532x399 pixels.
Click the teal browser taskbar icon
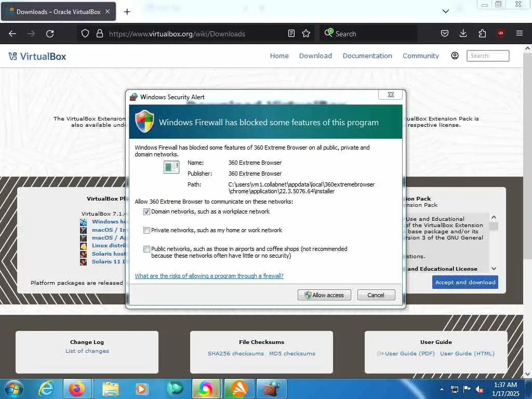pyautogui.click(x=175, y=389)
